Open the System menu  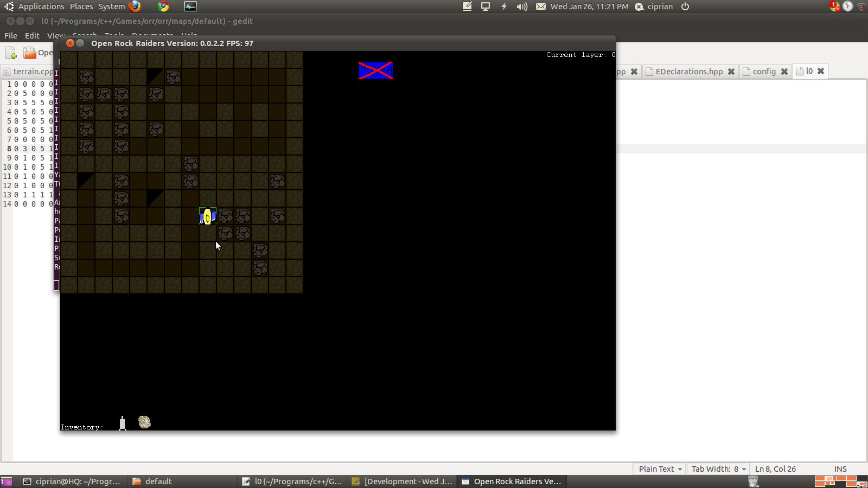[112, 7]
